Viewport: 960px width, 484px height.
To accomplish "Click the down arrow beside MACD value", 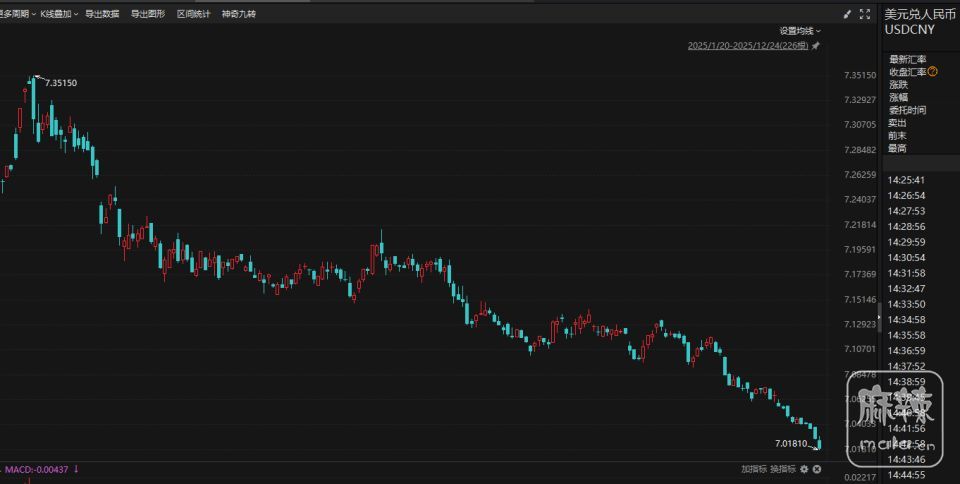I will pos(76,469).
